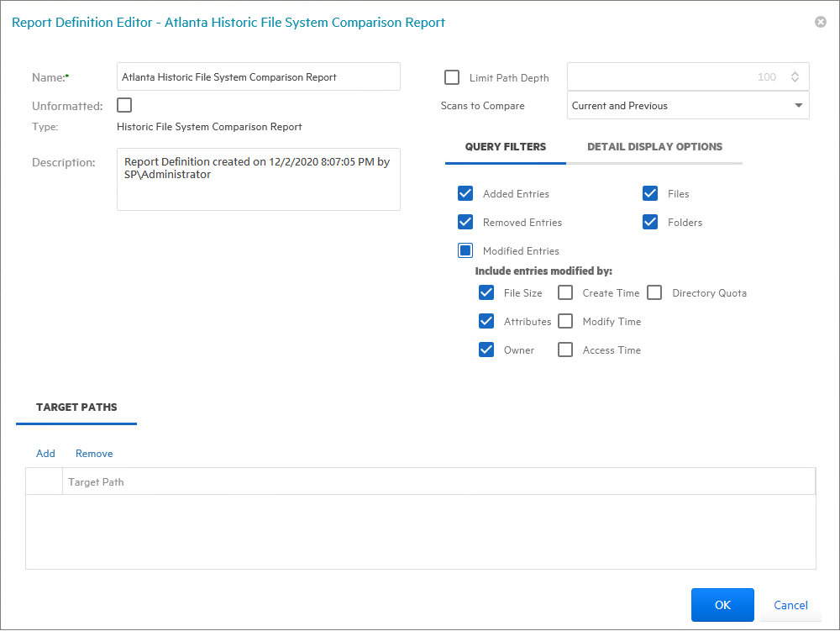The height and width of the screenshot is (631, 840).
Task: Click the Limit Path Depth stepper arrows
Action: [795, 76]
